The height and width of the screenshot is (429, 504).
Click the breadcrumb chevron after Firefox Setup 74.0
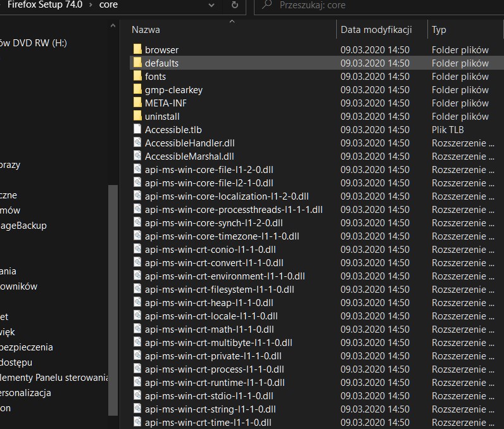pyautogui.click(x=91, y=5)
